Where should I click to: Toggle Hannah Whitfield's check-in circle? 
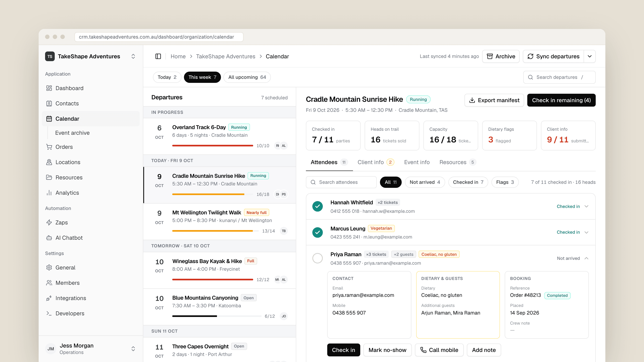(x=318, y=206)
